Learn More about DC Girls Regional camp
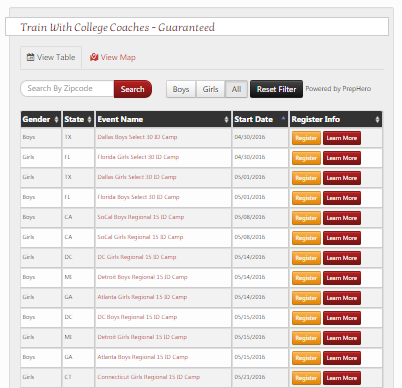 tap(342, 258)
